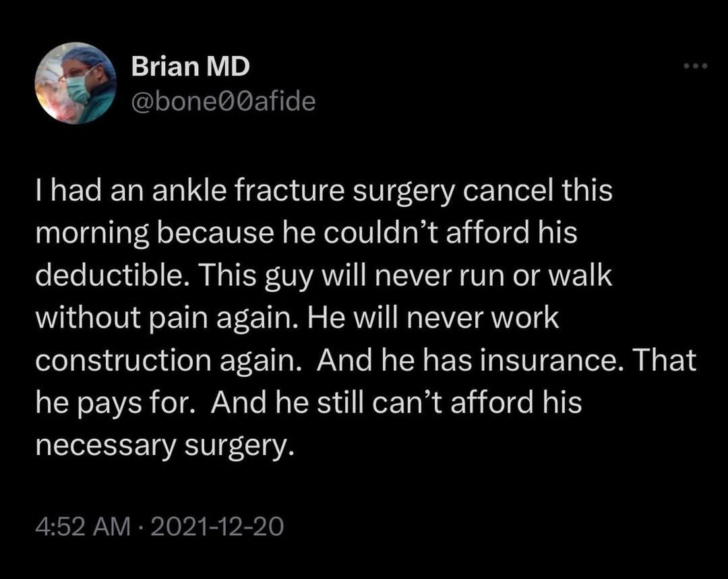728x579 pixels.
Task: Click the 2021-12-20 post date
Action: (x=217, y=526)
